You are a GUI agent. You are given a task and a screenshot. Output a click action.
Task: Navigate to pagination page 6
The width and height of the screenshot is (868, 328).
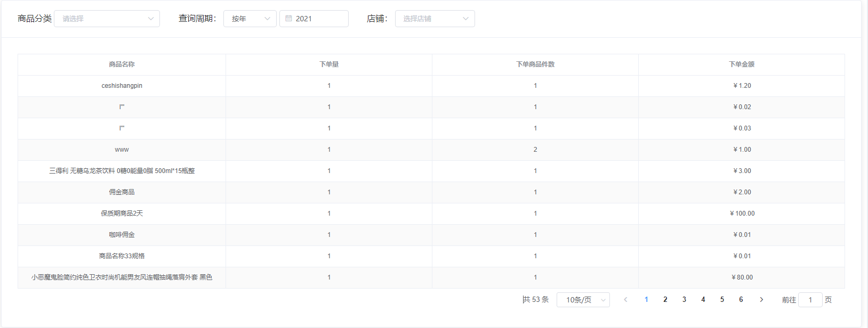click(x=741, y=300)
